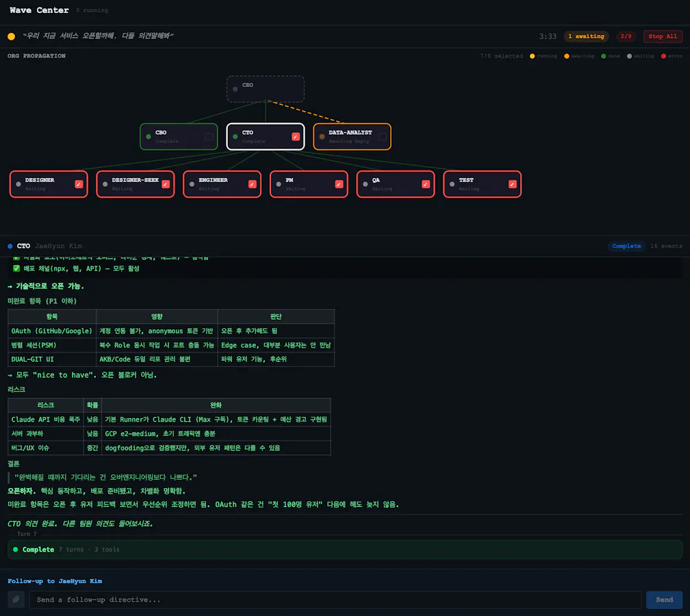Click the '서버 과부하' table cell
Image resolution: width=690 pixels, height=616 pixels.
point(46,433)
